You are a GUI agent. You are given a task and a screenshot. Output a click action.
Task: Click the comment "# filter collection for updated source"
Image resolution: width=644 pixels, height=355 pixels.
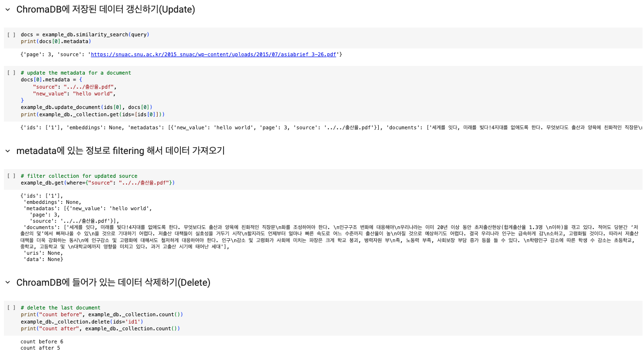tap(79, 176)
